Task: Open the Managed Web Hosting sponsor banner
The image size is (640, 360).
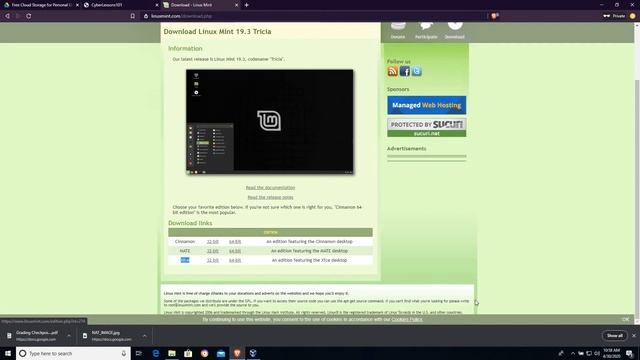Action: click(427, 105)
